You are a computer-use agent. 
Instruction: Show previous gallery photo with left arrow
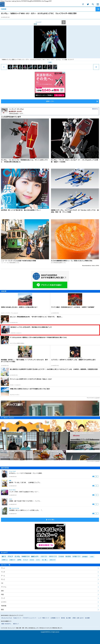pos(4,67)
